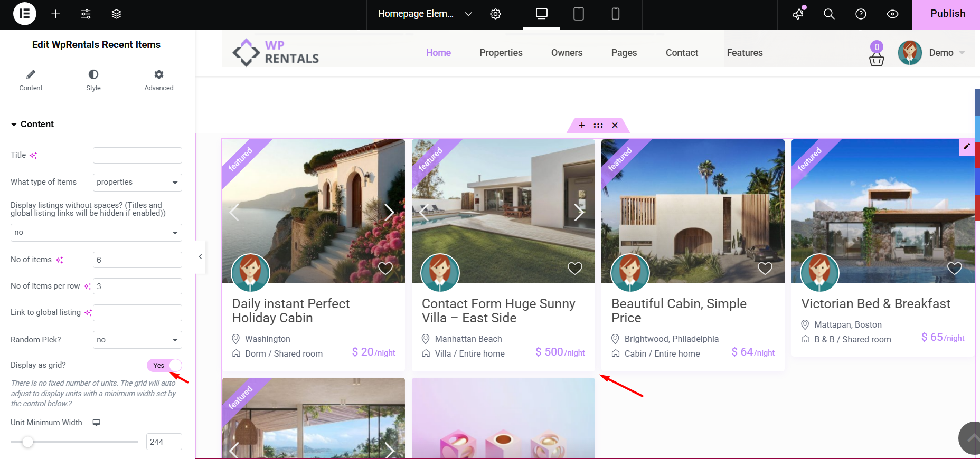Image resolution: width=980 pixels, height=459 pixels.
Task: Click AI icon next to No of items
Action: click(59, 260)
